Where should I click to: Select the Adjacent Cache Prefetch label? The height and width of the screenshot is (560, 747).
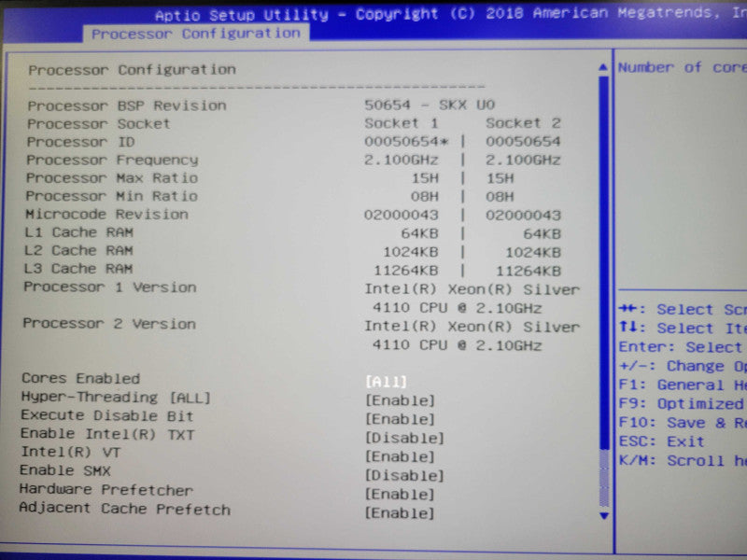(x=125, y=509)
